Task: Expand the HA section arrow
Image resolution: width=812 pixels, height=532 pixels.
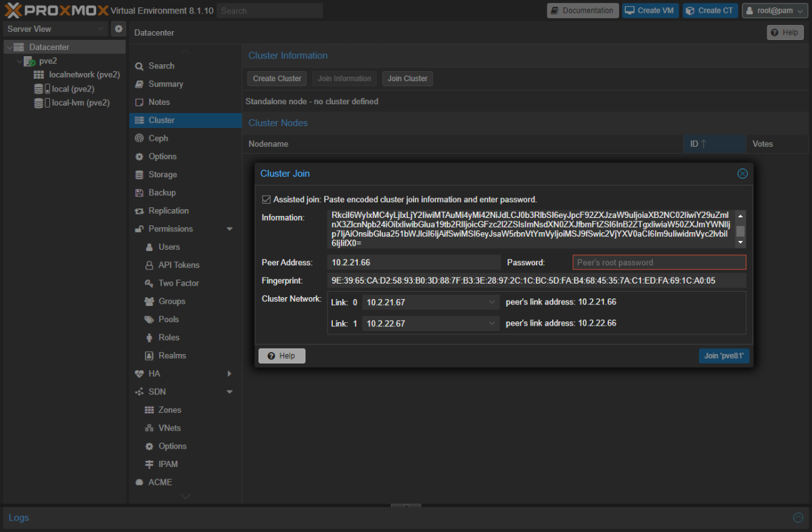Action: (229, 374)
